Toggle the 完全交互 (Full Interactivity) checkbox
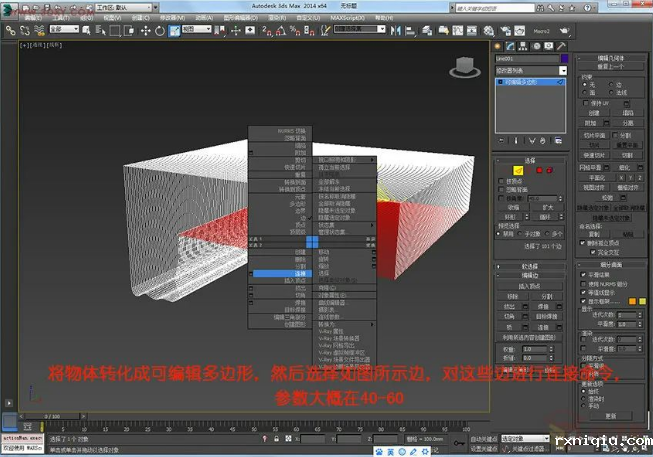Image resolution: width=653 pixels, height=457 pixels. click(x=593, y=252)
